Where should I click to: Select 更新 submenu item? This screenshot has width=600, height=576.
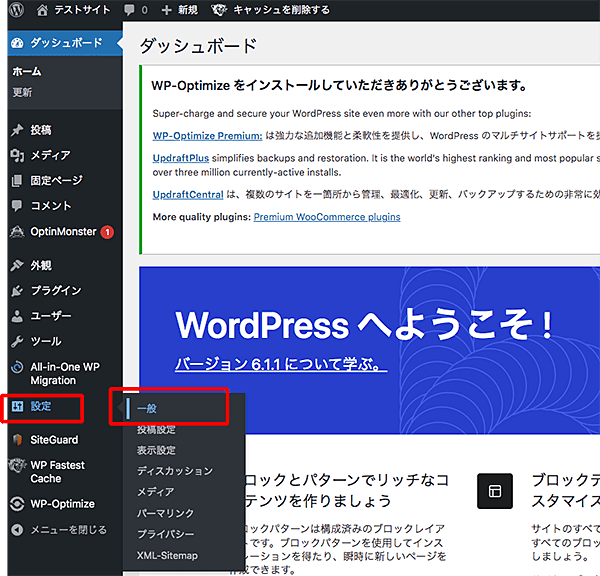click(x=22, y=92)
